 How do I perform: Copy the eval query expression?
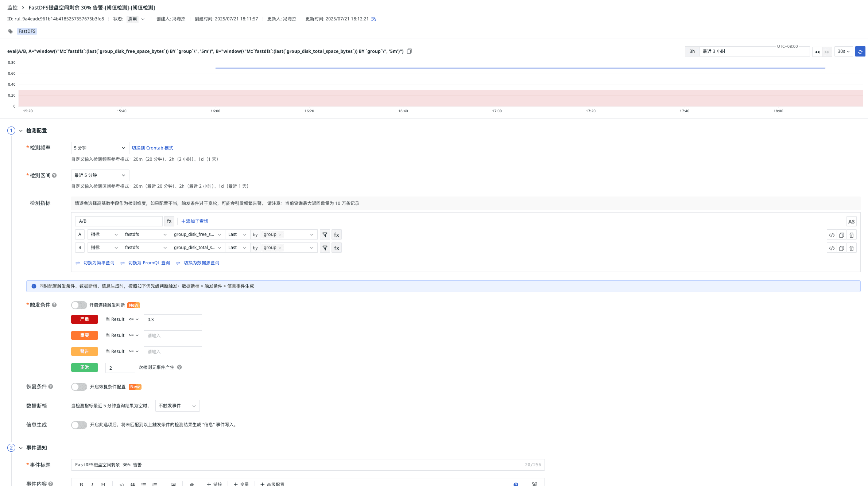[409, 51]
